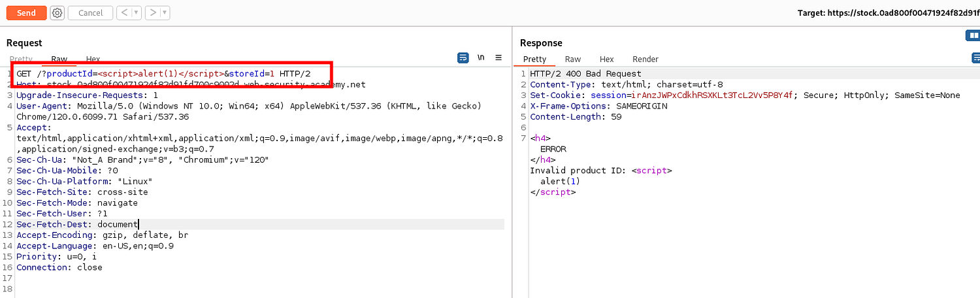This screenshot has height=298, width=980.
Task: Open the response Hex tab
Action: [x=606, y=59]
